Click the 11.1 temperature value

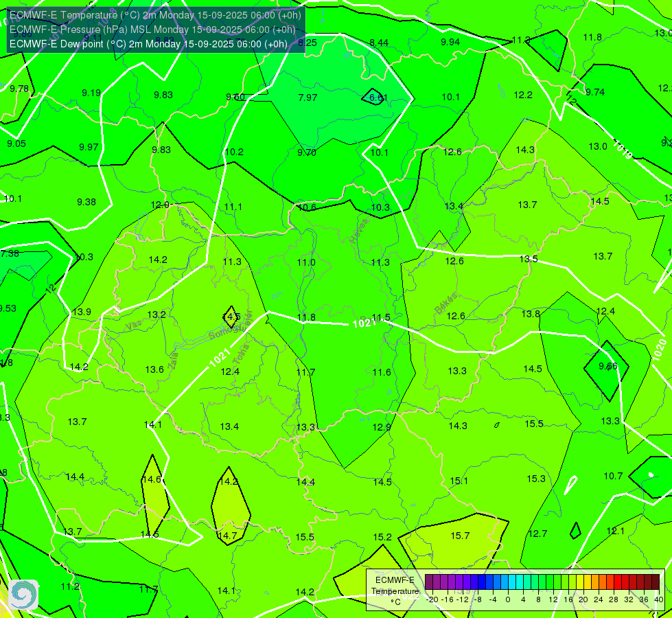click(x=233, y=207)
